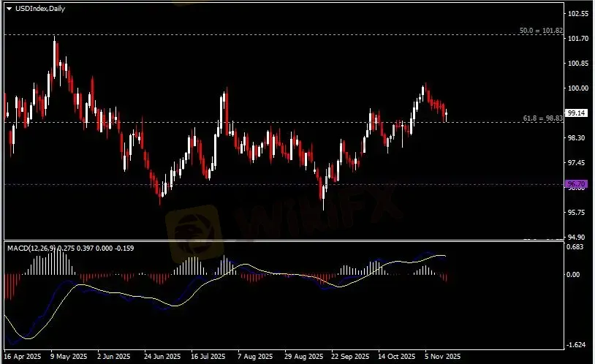Click the USDIndex,Daily chart title
The height and width of the screenshot is (364, 595).
(x=34, y=8)
